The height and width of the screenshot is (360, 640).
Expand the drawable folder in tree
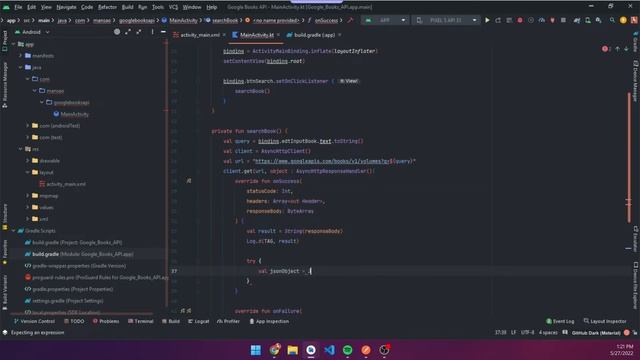[x=28, y=161]
